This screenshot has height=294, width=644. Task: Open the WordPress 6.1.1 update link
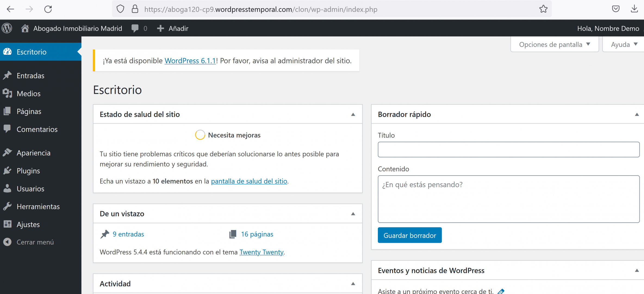[190, 60]
